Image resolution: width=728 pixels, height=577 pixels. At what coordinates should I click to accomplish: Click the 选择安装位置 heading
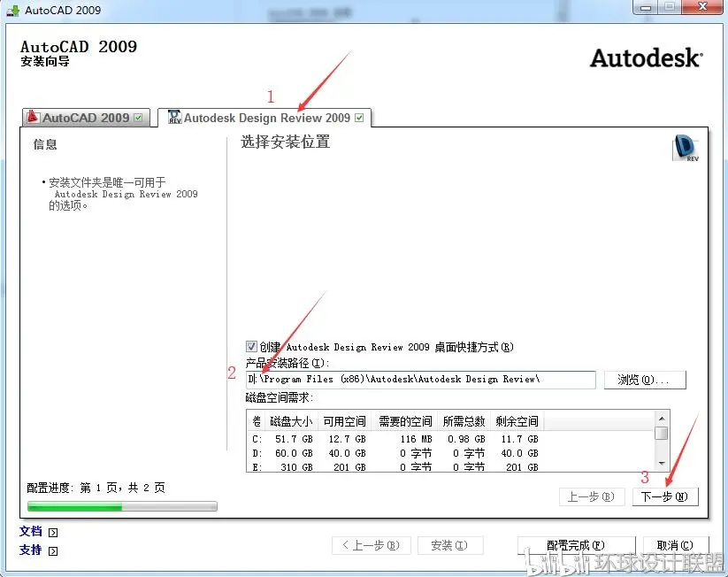[285, 142]
